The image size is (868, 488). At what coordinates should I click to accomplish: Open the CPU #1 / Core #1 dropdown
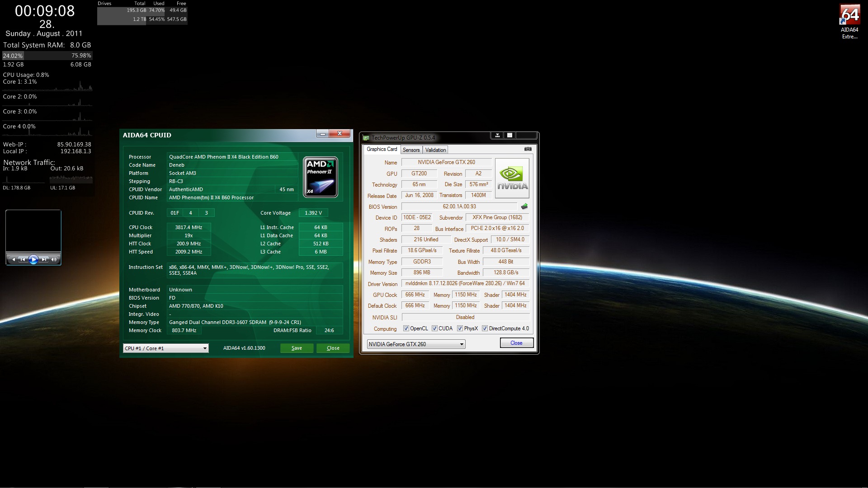[x=166, y=348]
